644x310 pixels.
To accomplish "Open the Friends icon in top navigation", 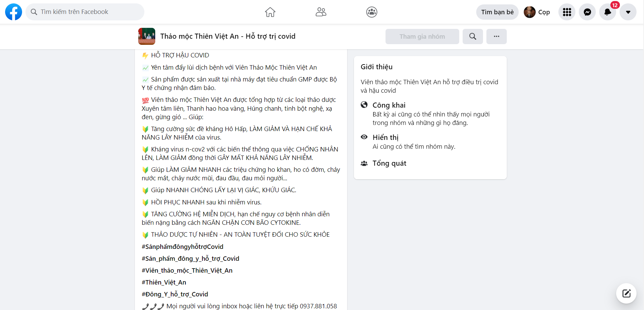I will (x=321, y=12).
